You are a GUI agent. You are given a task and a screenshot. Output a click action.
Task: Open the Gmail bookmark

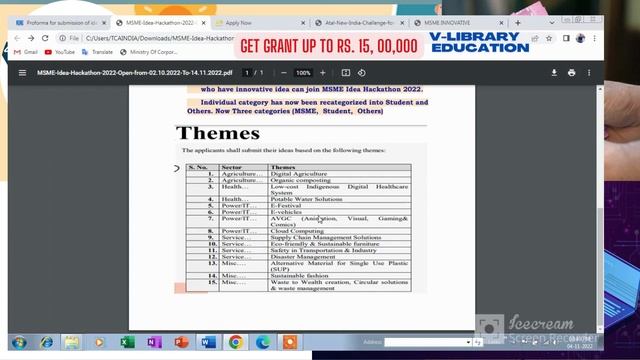26,52
